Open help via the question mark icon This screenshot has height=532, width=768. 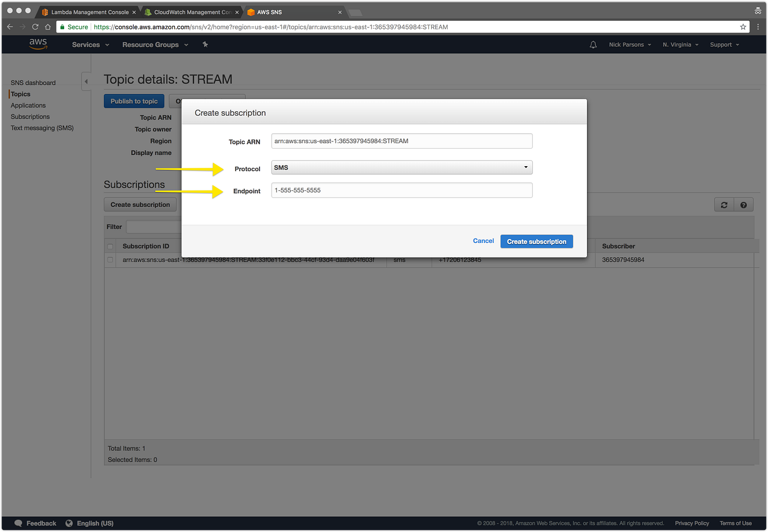[743, 204]
